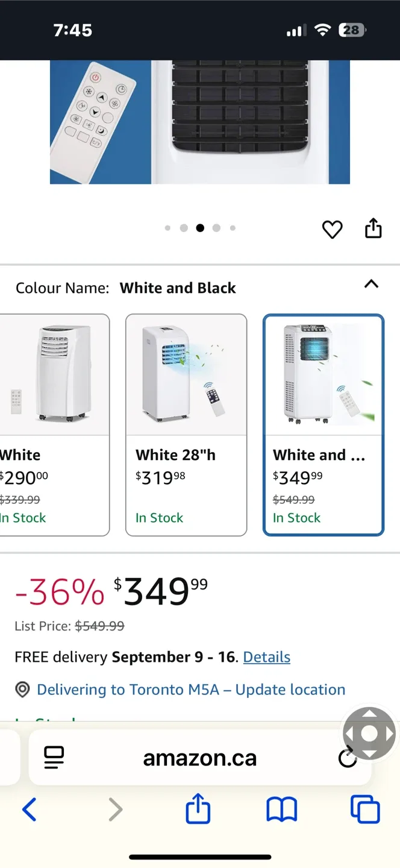Open Safari share sheet in toolbar

coord(198,809)
